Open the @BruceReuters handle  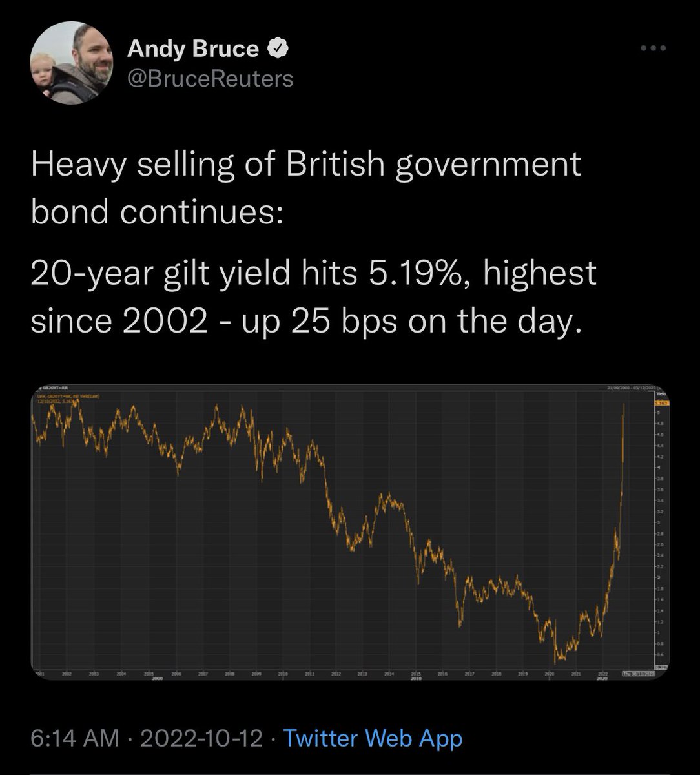pos(211,79)
